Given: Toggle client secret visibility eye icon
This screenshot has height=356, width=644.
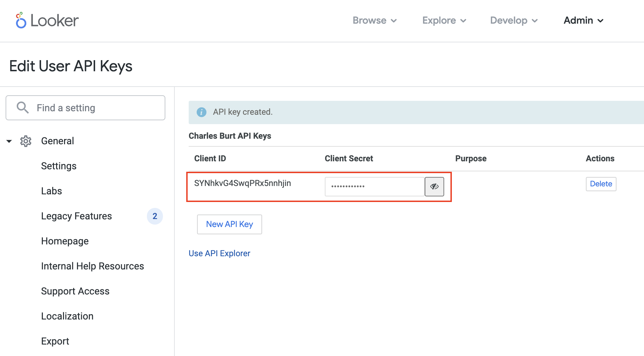Looking at the screenshot, I should (x=434, y=187).
